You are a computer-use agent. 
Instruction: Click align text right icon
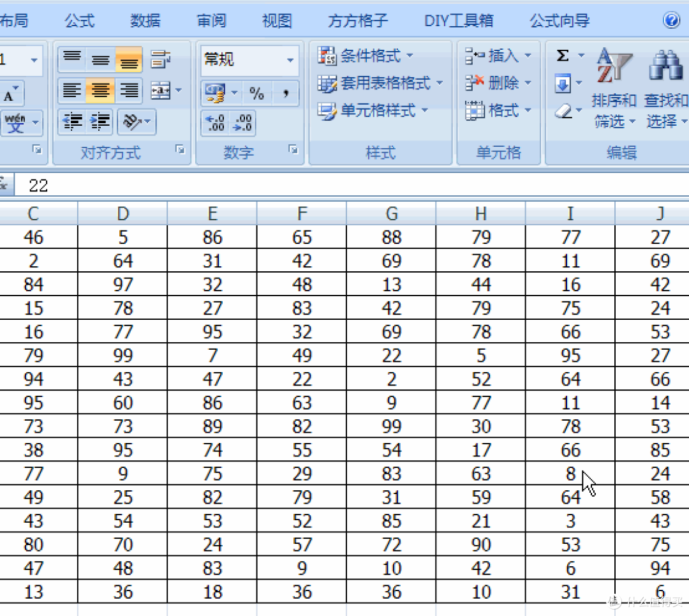pos(129,91)
